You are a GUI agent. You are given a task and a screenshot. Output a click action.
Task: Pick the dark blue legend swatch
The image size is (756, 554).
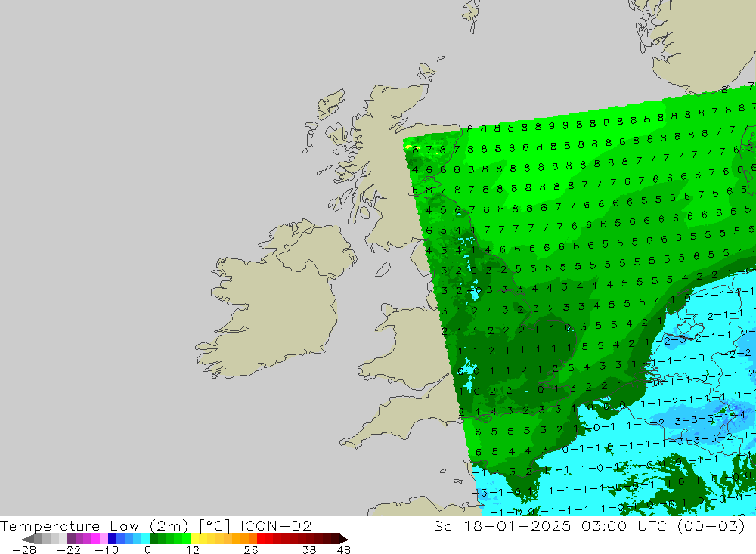tap(112, 539)
